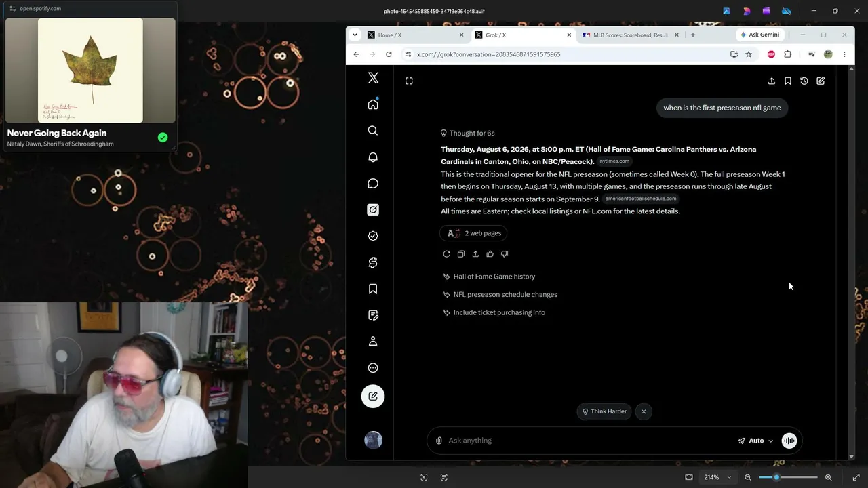Select the Grok icon in X sidebar
868x488 pixels.
coord(373,209)
